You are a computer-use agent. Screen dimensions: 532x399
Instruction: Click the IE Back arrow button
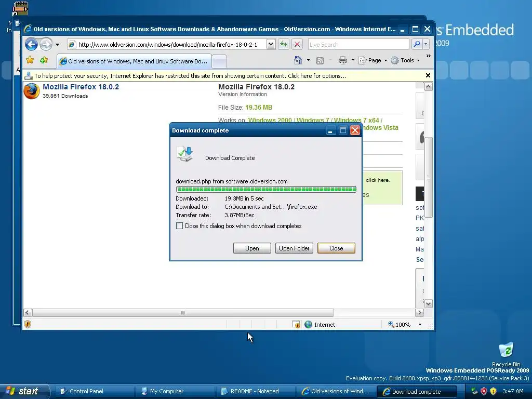[x=31, y=44]
